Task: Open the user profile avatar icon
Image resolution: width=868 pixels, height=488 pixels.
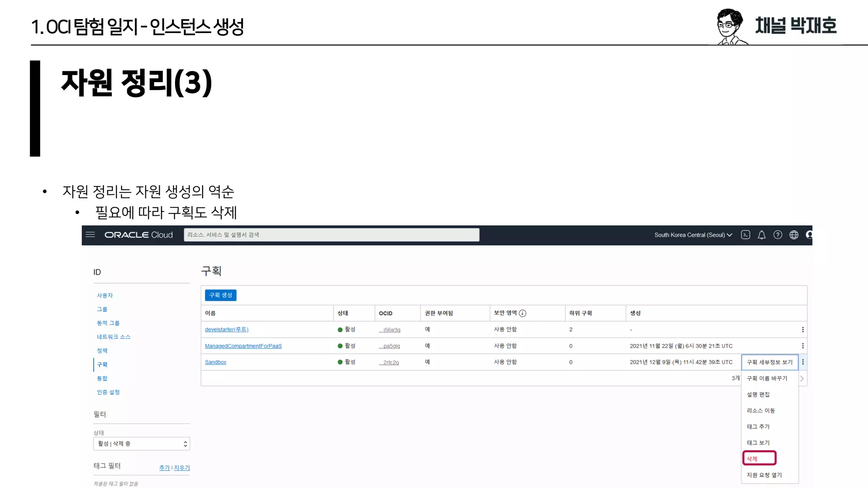Action: click(x=809, y=235)
